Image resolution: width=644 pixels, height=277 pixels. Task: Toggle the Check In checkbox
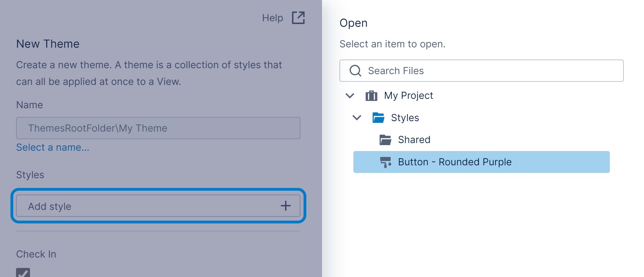pyautogui.click(x=23, y=273)
